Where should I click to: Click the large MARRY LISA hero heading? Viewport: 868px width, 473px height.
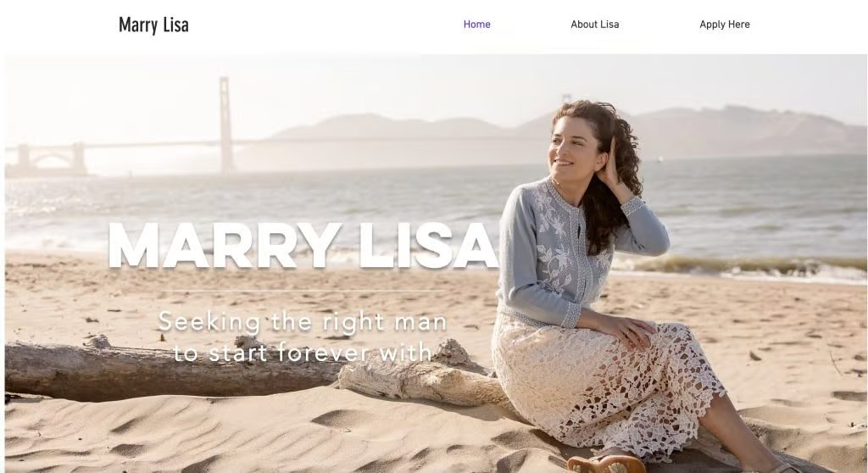303,245
